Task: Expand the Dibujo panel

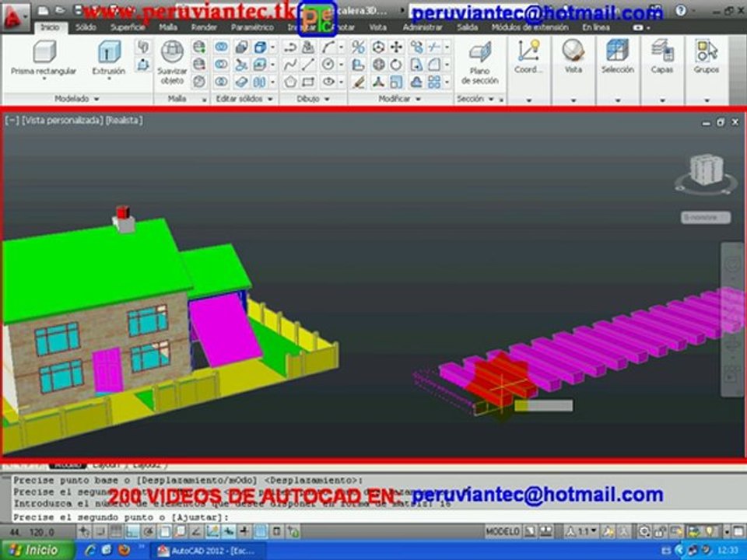Action: (313, 99)
